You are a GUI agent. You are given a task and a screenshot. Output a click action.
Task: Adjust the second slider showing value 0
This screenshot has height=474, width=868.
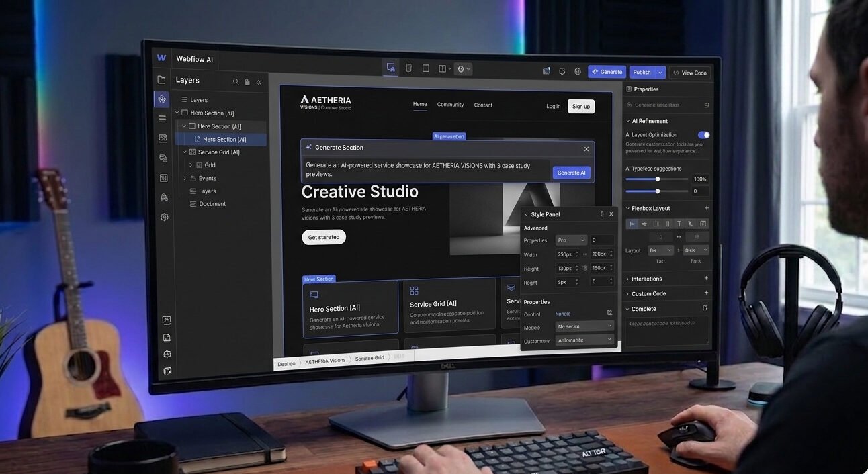[x=656, y=191]
